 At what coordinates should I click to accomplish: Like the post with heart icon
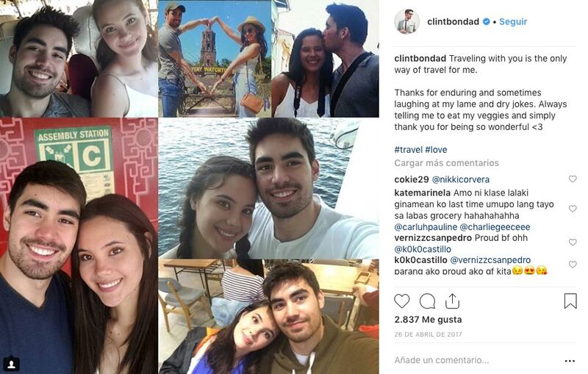[401, 301]
